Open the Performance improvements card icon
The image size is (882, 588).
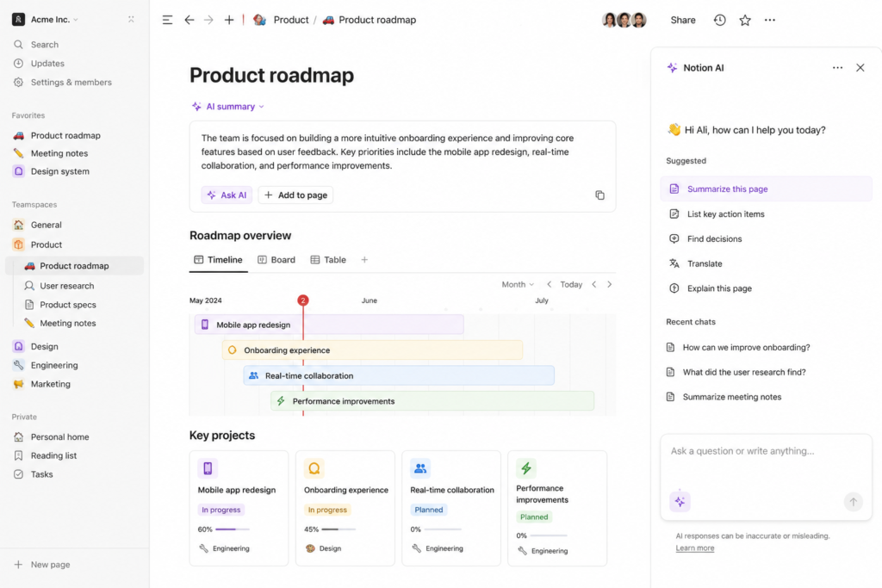click(x=526, y=467)
